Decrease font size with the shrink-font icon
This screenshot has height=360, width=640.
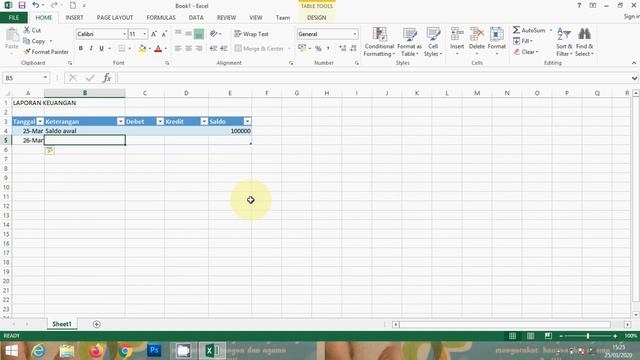(x=164, y=34)
